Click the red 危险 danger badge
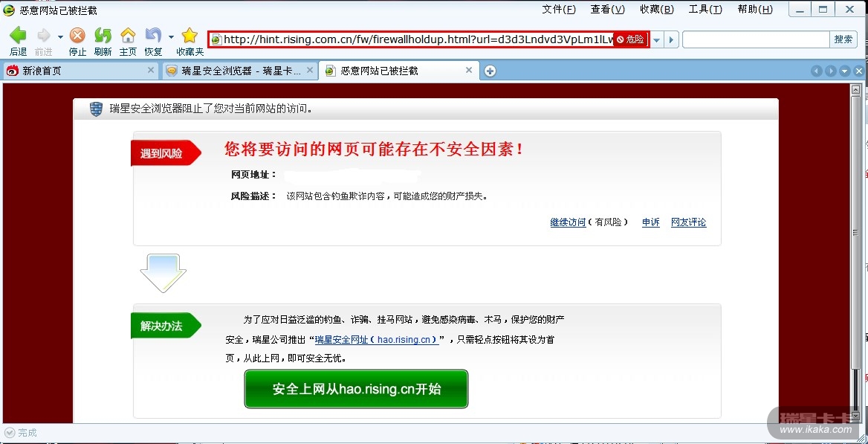The image size is (868, 444). [631, 39]
